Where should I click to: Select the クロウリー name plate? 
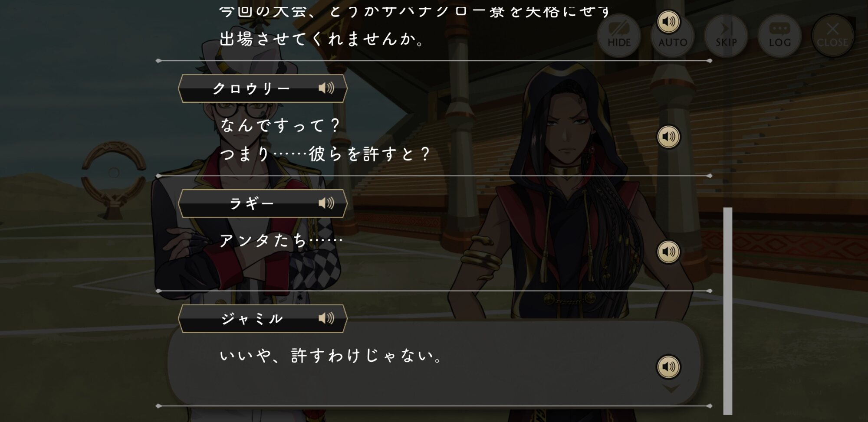(263, 88)
